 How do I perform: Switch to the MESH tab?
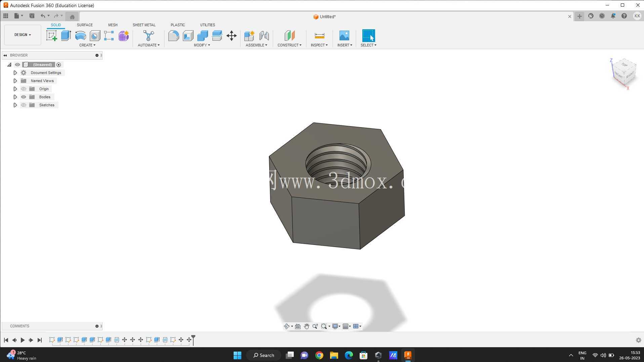(113, 25)
